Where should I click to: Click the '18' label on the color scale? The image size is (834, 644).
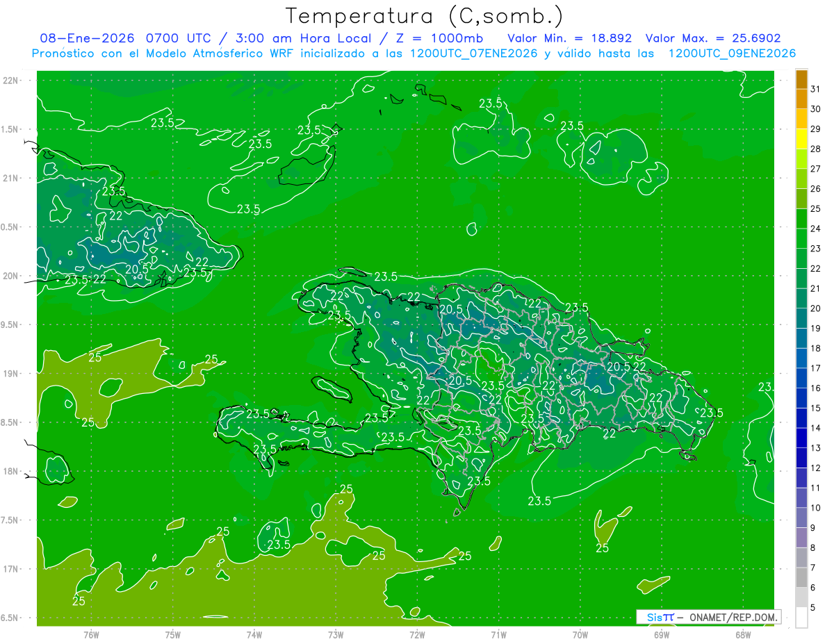coord(816,349)
